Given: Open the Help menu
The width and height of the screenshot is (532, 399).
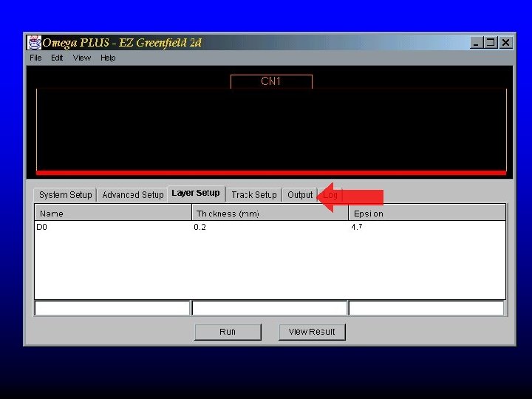Looking at the screenshot, I should pyautogui.click(x=108, y=58).
